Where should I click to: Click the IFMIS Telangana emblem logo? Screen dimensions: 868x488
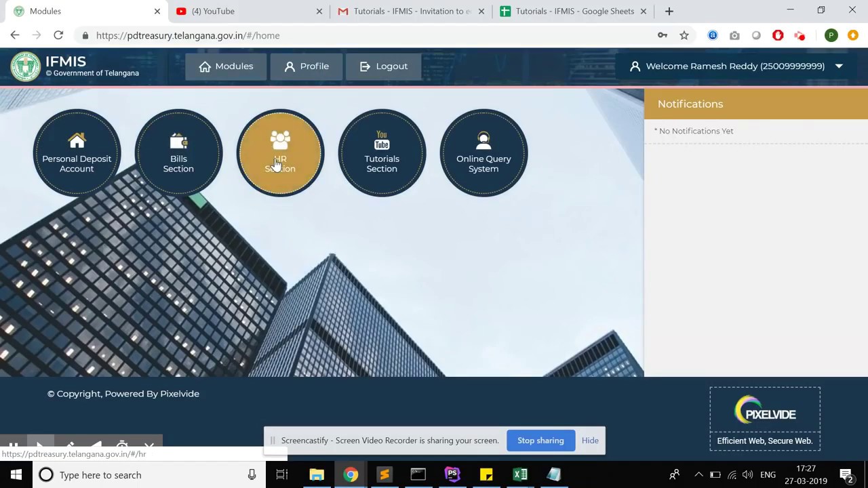coord(26,66)
